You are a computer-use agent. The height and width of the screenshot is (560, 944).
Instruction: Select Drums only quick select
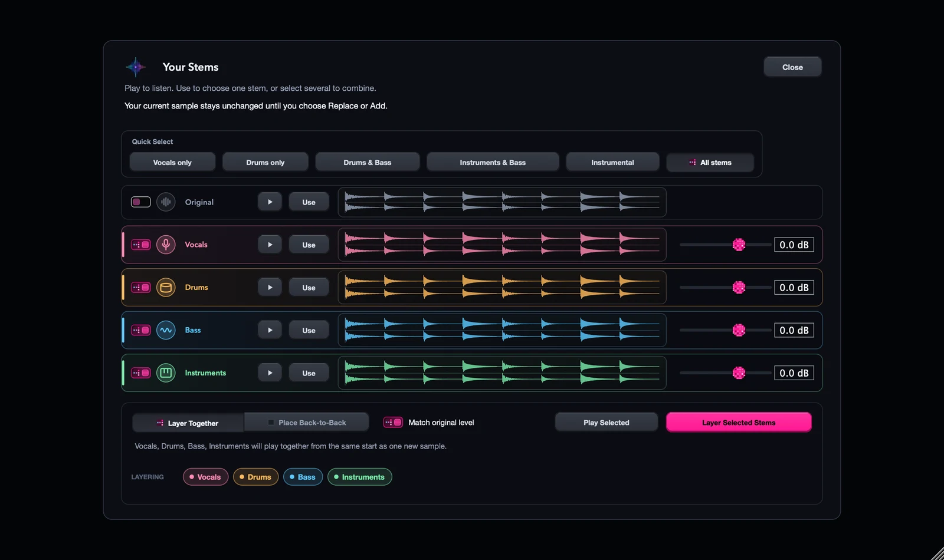point(265,162)
